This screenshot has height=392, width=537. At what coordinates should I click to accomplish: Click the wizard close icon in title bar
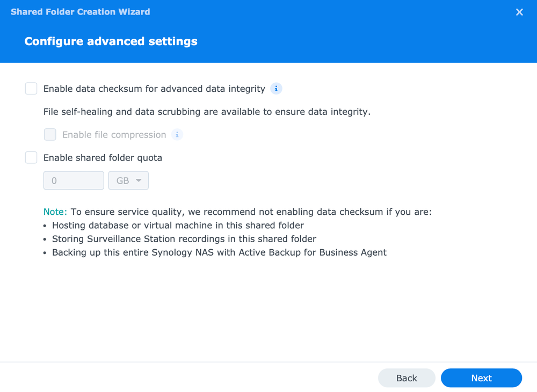coord(519,12)
